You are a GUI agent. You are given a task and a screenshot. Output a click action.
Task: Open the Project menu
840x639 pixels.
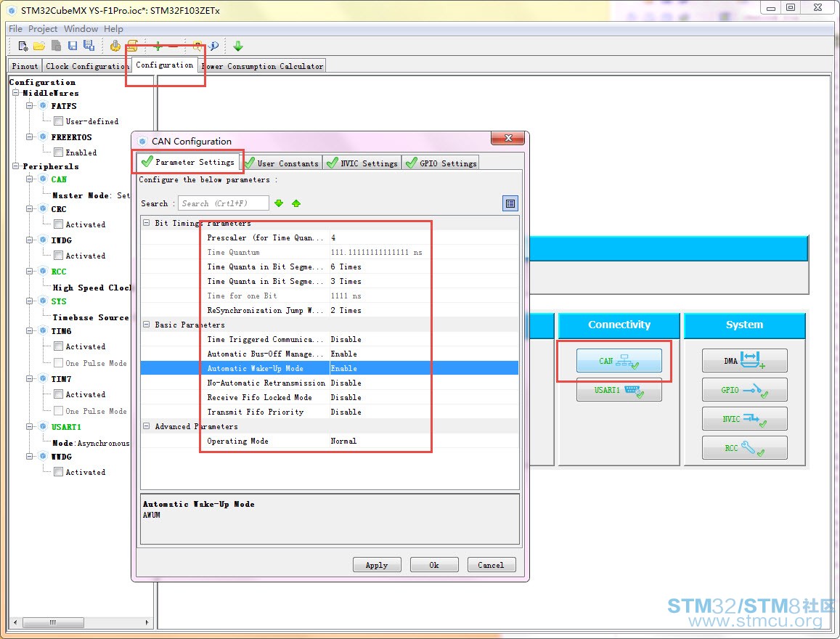[42, 28]
